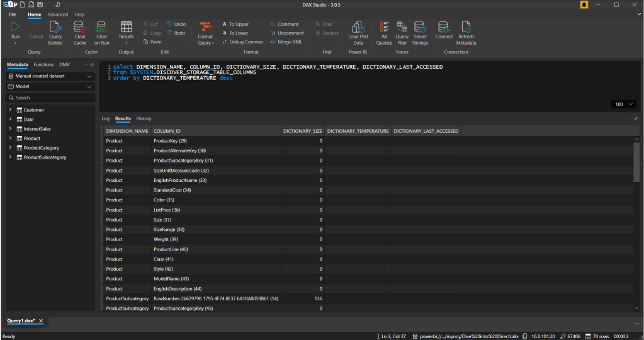Click the Refresh Metadata icon
This screenshot has width=644, height=340.
click(x=466, y=28)
